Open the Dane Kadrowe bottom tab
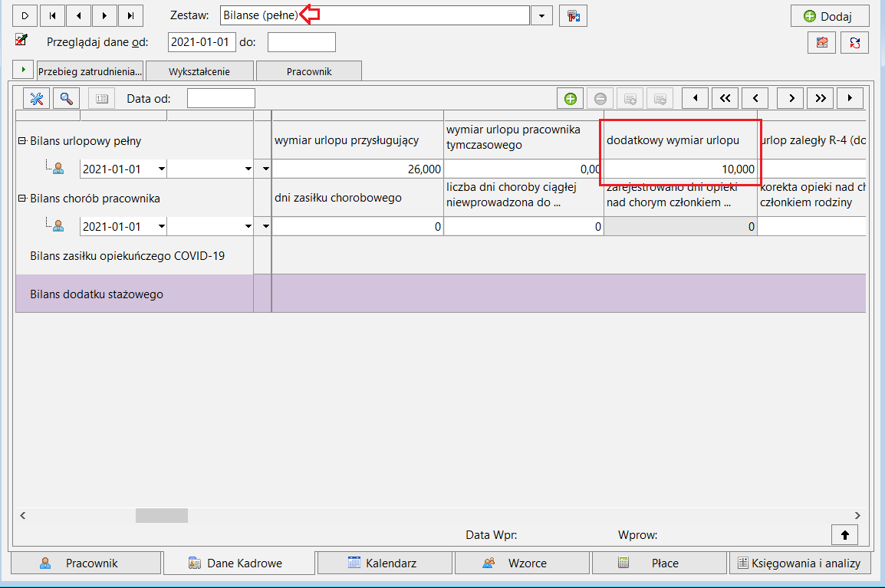The height and width of the screenshot is (588, 885). pyautogui.click(x=239, y=563)
